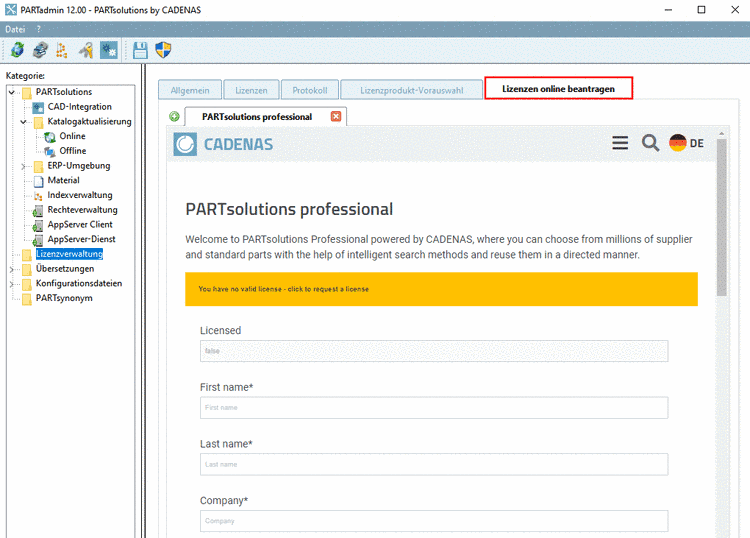Open the hamburger menu in CADENAS page
The width and height of the screenshot is (750, 538).
coord(620,143)
